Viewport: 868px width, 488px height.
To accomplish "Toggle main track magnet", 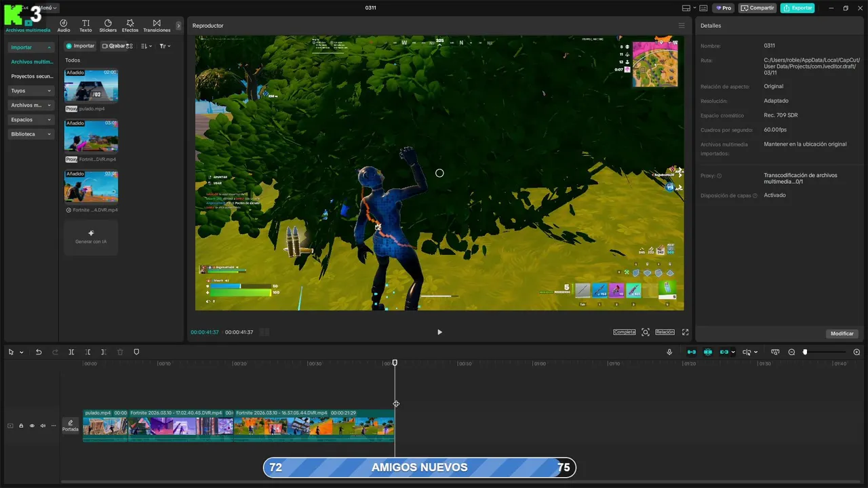I will pyautogui.click(x=692, y=352).
